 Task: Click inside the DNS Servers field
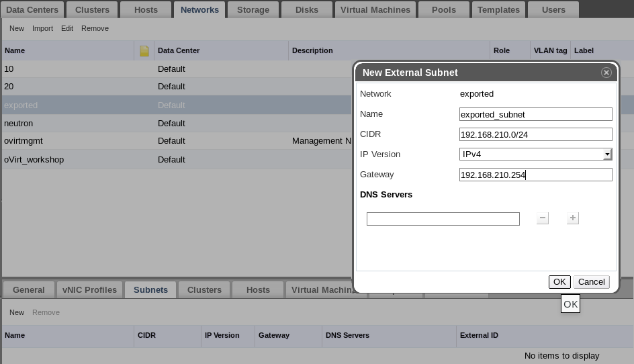point(443,219)
